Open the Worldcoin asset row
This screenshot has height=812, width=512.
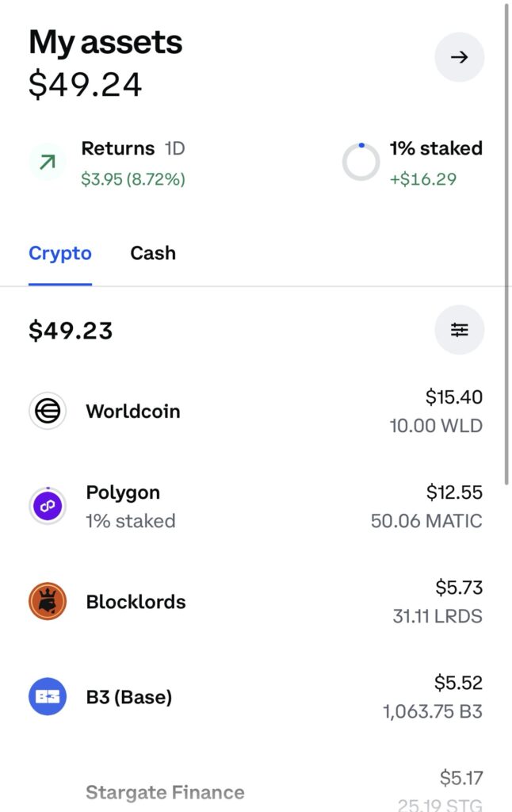(x=256, y=412)
